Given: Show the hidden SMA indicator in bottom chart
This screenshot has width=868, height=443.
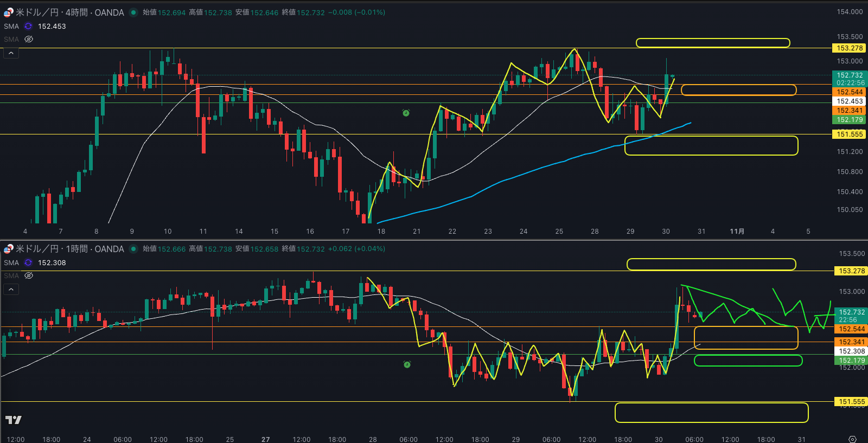Looking at the screenshot, I should pyautogui.click(x=29, y=275).
